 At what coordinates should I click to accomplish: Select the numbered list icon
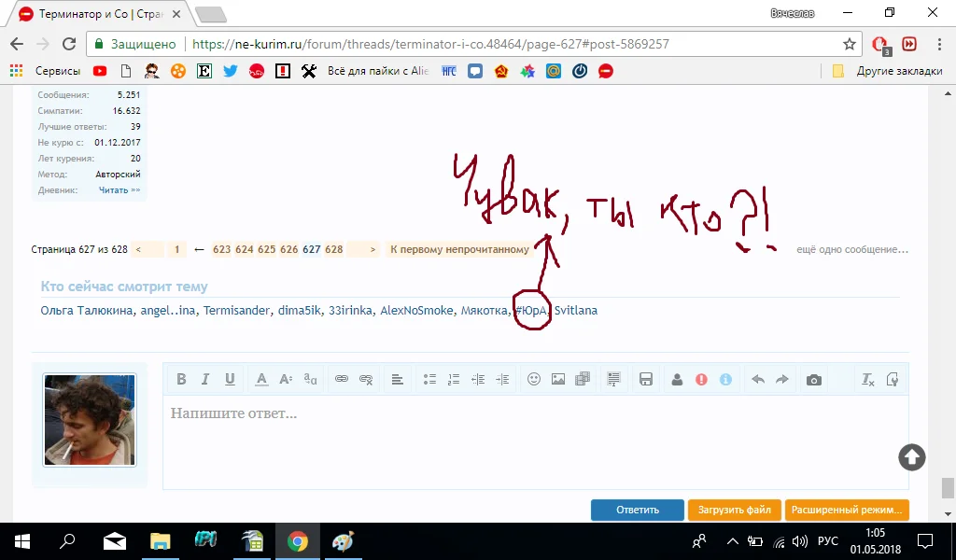(x=454, y=379)
